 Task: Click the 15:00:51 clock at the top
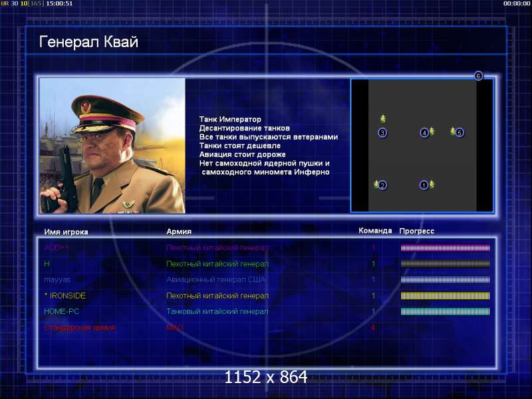(59, 3)
